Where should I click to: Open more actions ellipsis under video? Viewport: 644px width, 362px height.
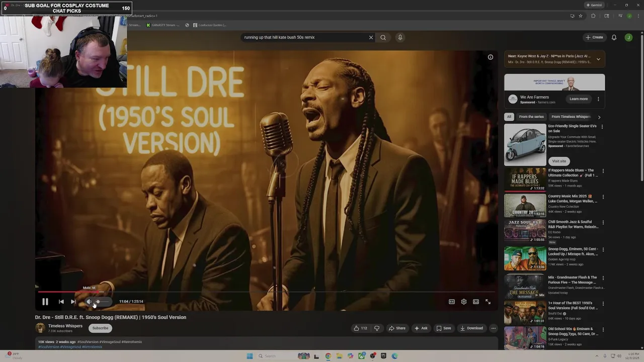click(494, 328)
